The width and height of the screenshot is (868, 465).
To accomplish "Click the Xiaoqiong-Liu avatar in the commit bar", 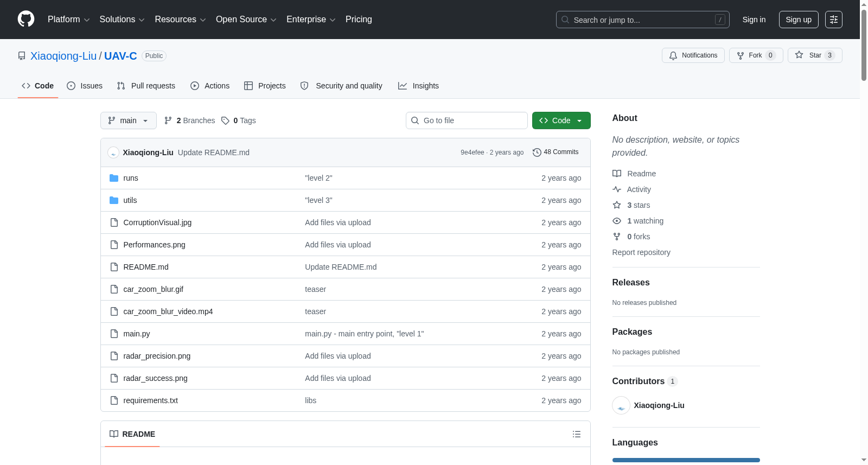I will coord(113,152).
